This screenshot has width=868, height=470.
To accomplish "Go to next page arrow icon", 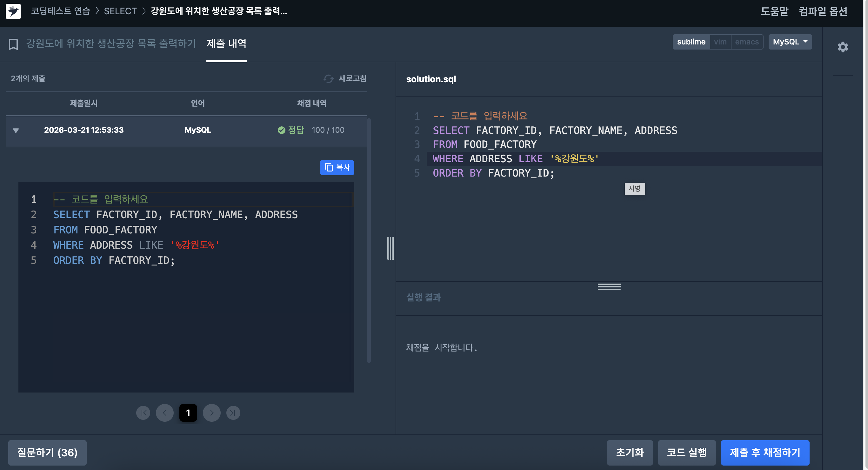I will [x=212, y=413].
